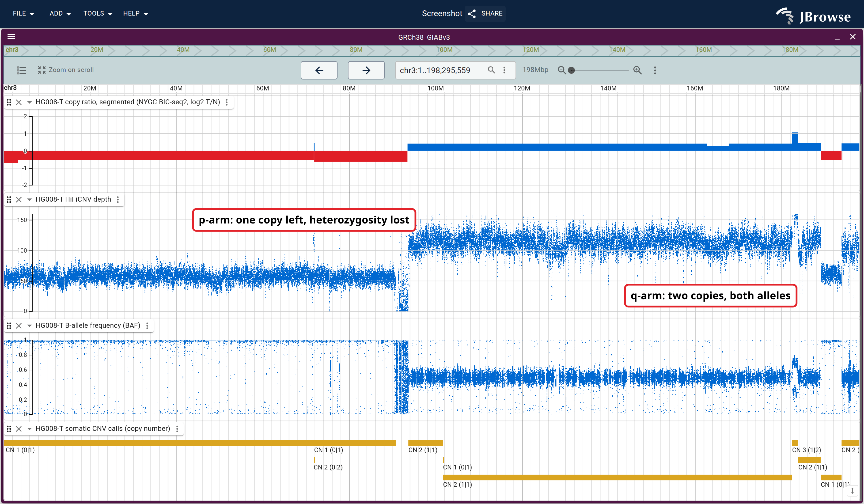
Task: Click the B-allele frequency (BAF) label
Action: point(88,326)
